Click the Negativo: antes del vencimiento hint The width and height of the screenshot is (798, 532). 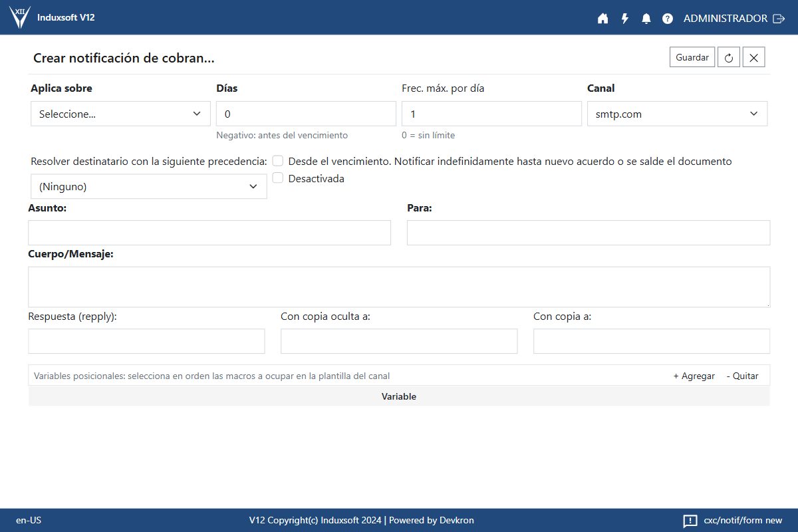(282, 135)
